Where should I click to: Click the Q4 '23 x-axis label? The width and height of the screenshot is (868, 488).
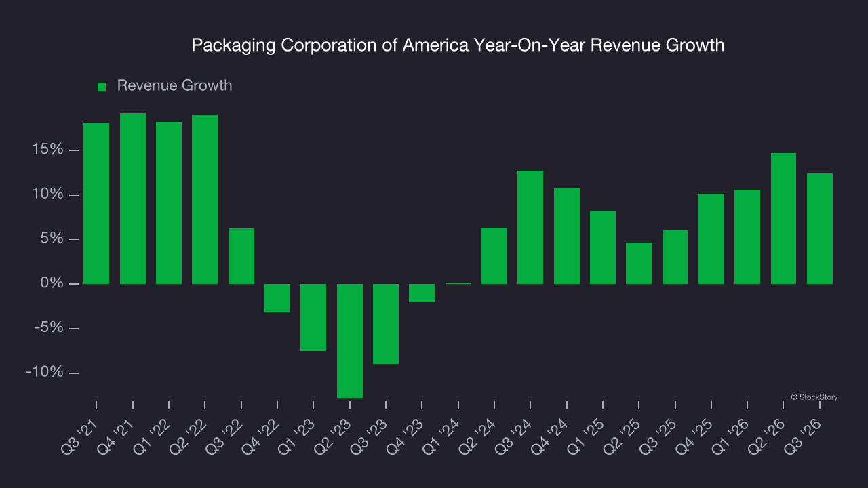404,437
